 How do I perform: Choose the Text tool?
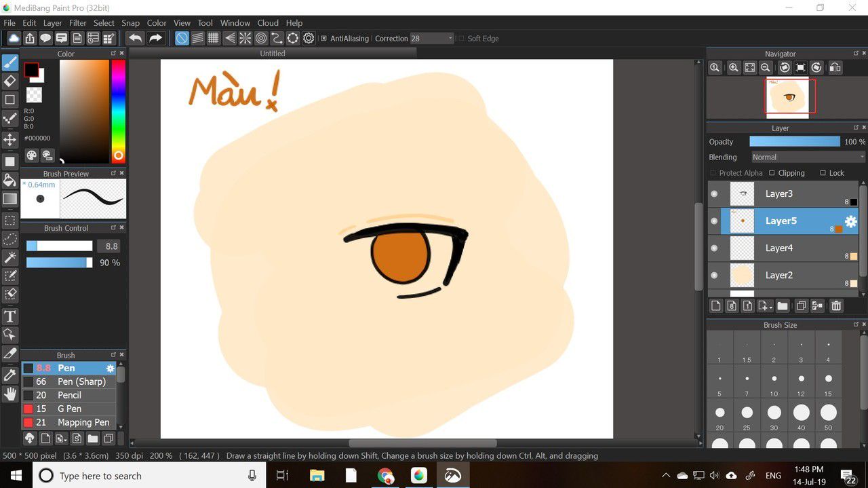coord(10,316)
